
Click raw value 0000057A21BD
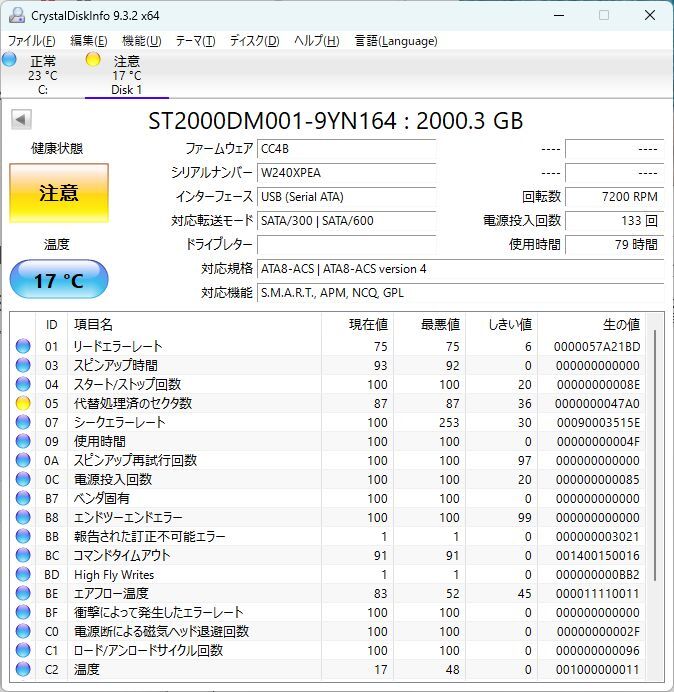597,347
